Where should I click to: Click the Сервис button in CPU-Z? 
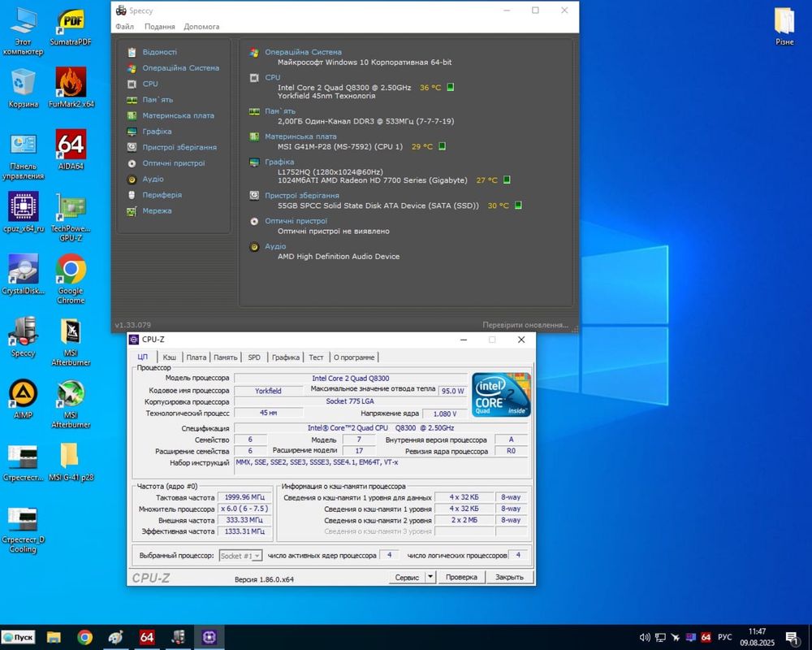click(407, 577)
